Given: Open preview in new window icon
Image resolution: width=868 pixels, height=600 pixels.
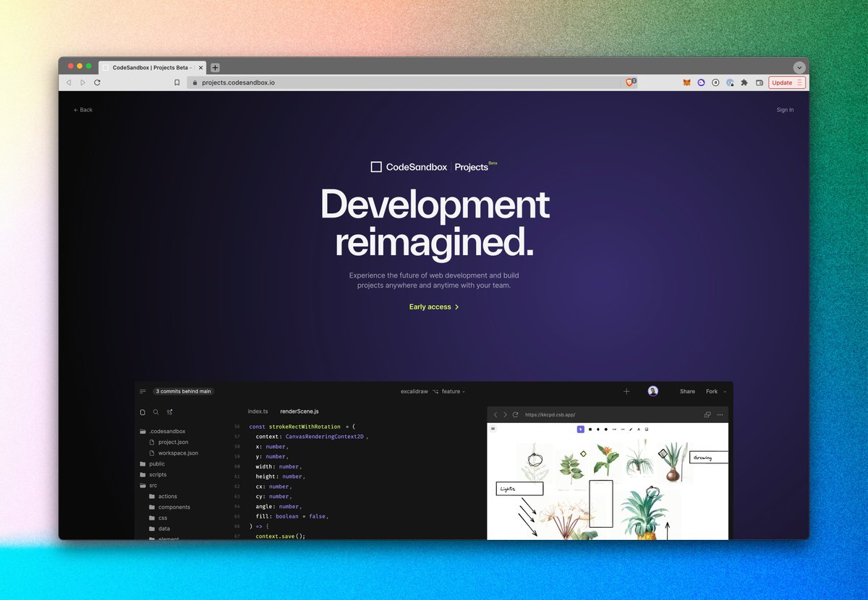Looking at the screenshot, I should click(x=707, y=415).
